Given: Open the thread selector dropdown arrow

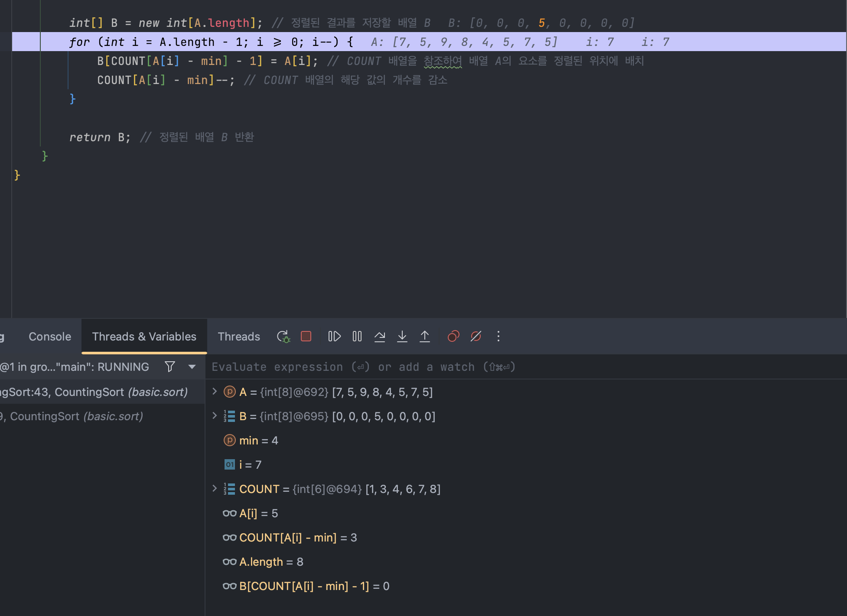Looking at the screenshot, I should tap(192, 367).
